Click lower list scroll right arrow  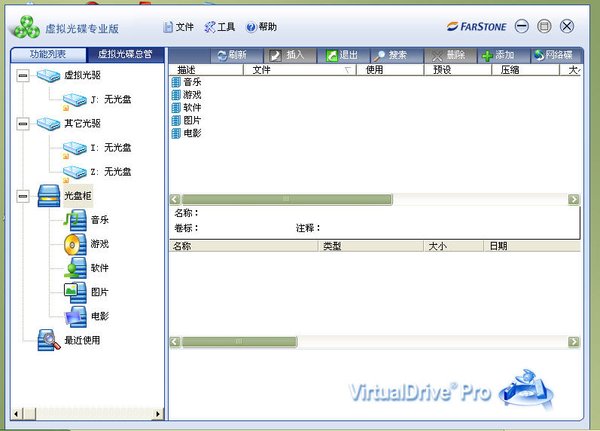coord(574,342)
